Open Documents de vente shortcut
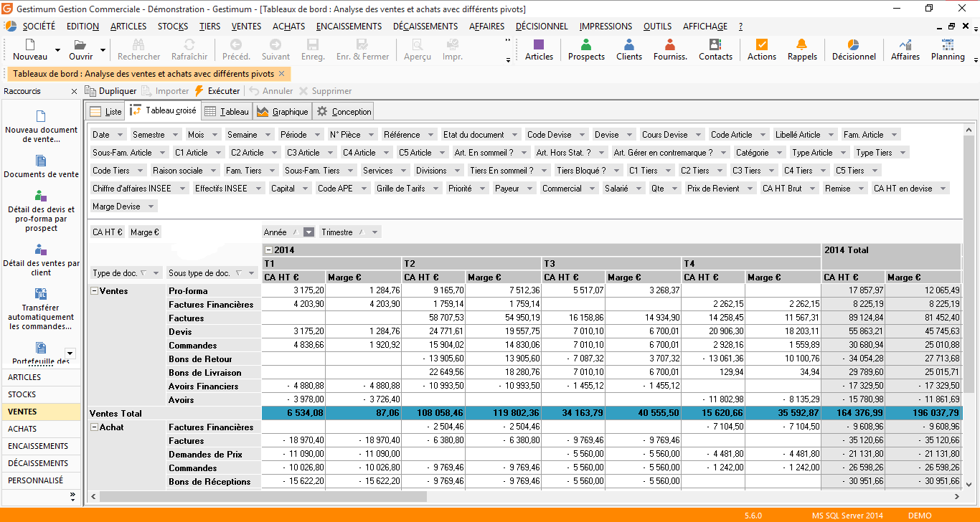 pyautogui.click(x=41, y=166)
